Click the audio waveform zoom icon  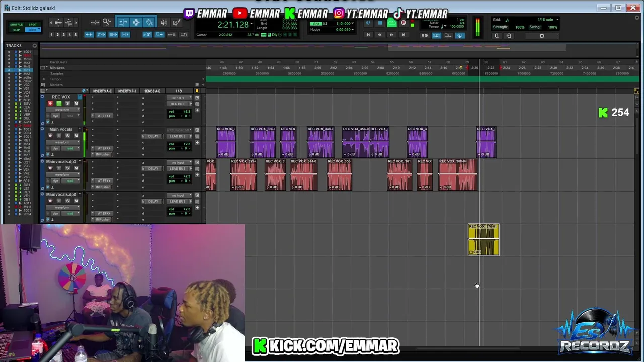click(58, 22)
